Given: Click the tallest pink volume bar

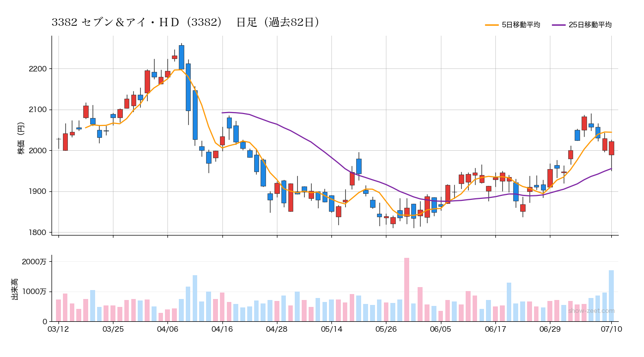Looking at the screenshot, I should [407, 290].
